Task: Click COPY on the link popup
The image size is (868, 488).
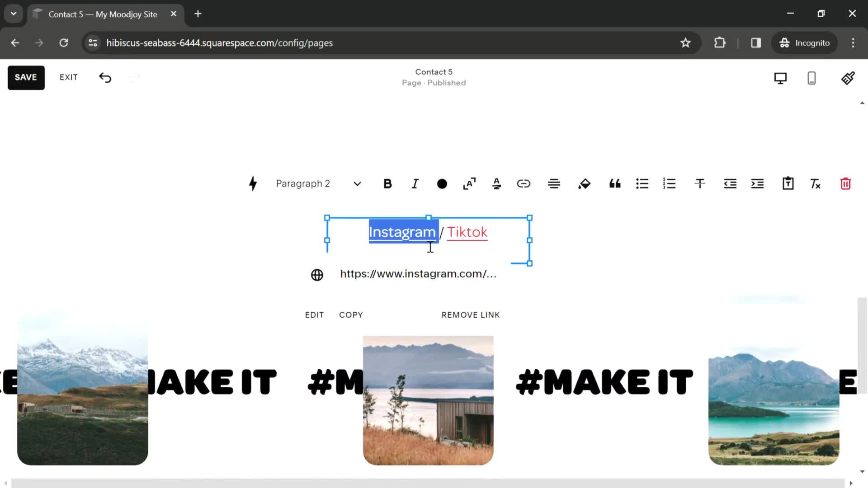Action: click(351, 315)
